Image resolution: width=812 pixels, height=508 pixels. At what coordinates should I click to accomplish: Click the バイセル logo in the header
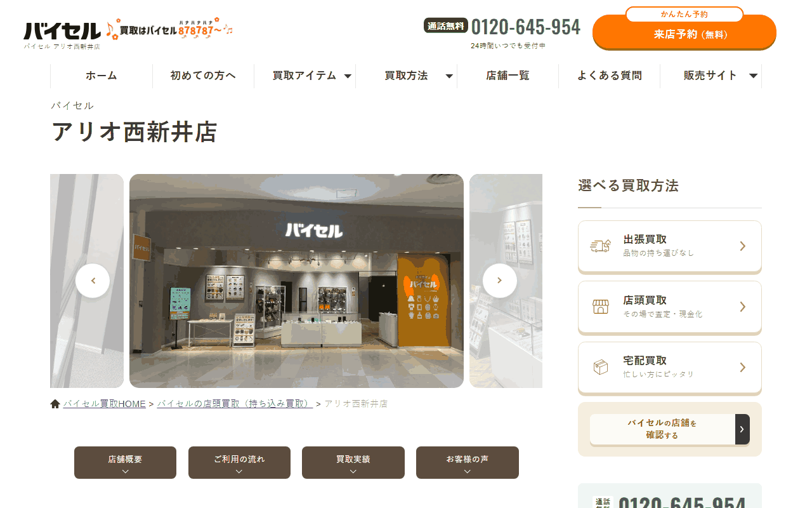[x=62, y=31]
